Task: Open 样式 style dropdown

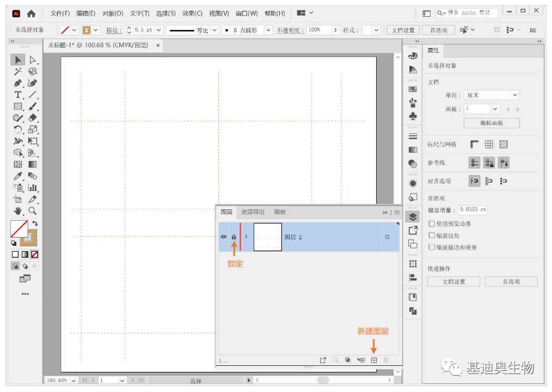Action: click(376, 30)
